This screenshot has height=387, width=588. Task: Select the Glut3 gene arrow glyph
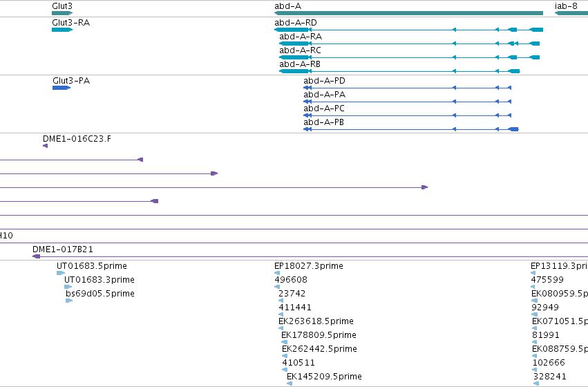[x=62, y=13]
